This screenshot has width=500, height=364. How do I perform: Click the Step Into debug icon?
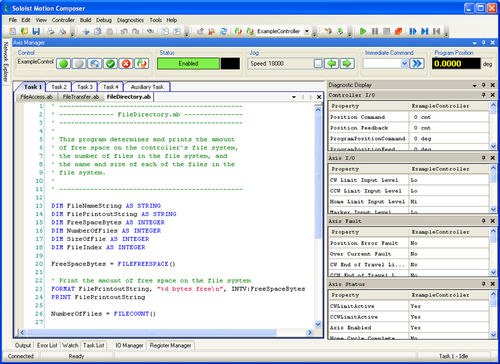(413, 31)
